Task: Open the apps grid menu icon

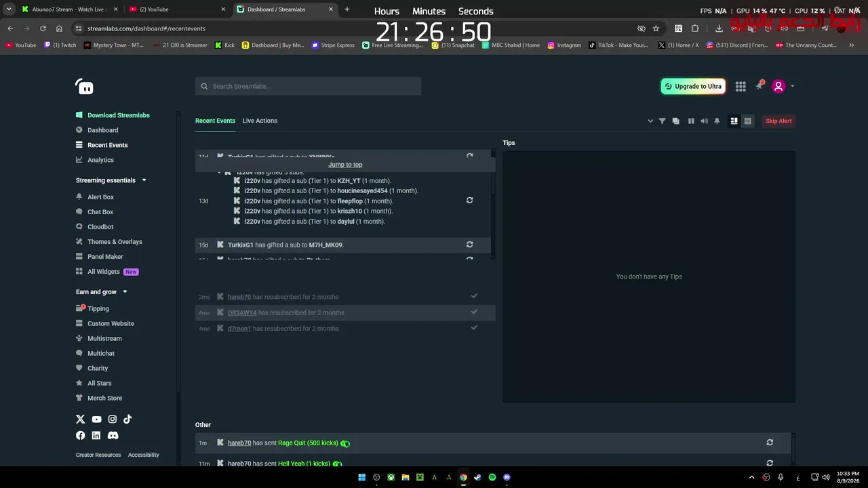Action: click(x=741, y=86)
